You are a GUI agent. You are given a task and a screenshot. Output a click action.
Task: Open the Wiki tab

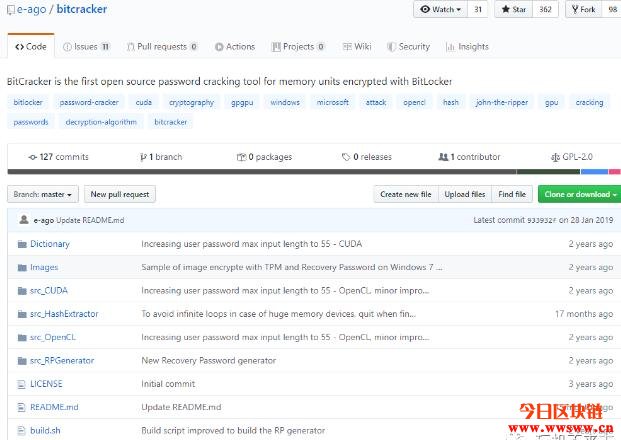tap(357, 47)
